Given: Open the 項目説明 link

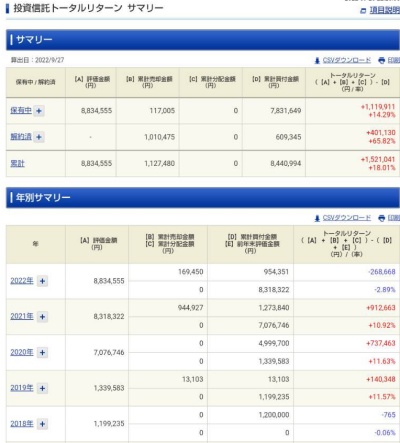Looking at the screenshot, I should [x=385, y=10].
